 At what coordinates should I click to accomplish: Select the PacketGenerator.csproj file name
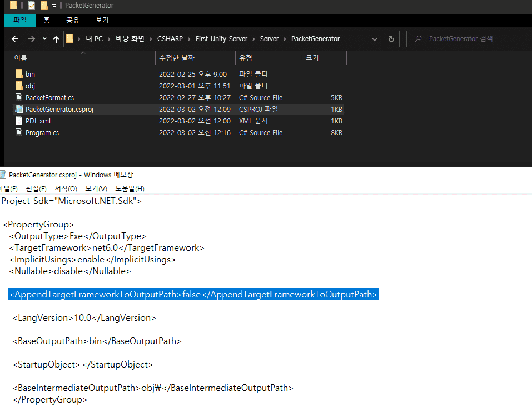59,110
